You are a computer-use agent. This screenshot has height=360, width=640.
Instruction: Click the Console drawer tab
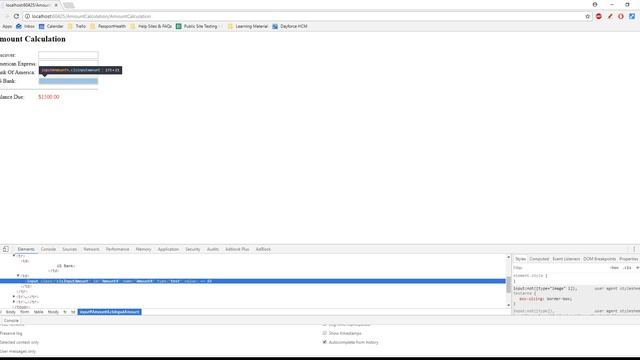pyautogui.click(x=11, y=321)
